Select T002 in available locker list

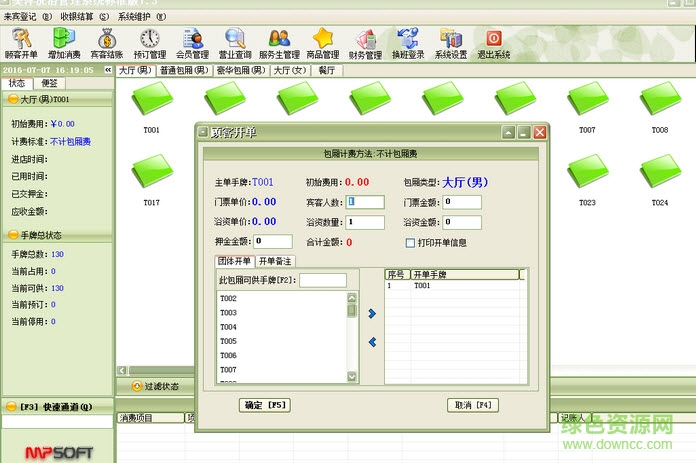[282, 298]
